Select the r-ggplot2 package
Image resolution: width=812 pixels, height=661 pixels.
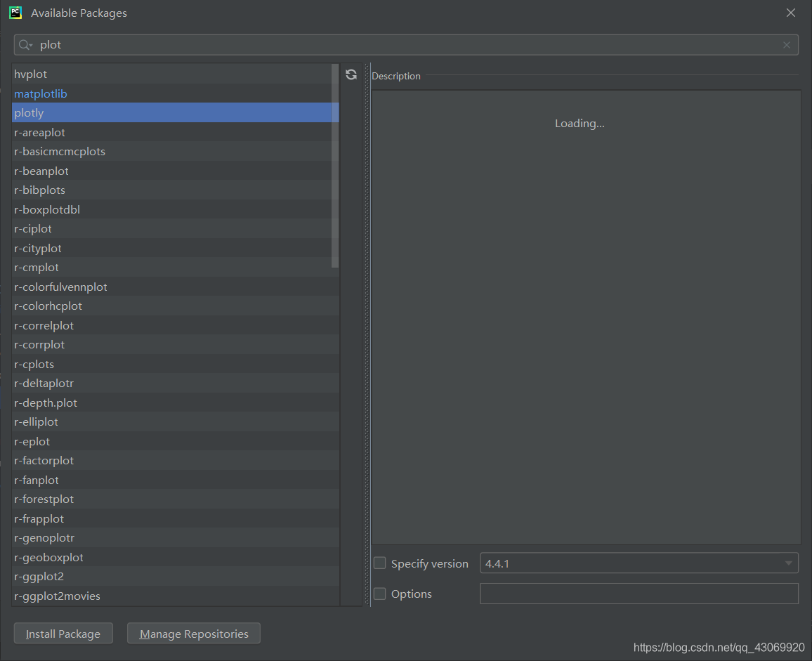39,576
